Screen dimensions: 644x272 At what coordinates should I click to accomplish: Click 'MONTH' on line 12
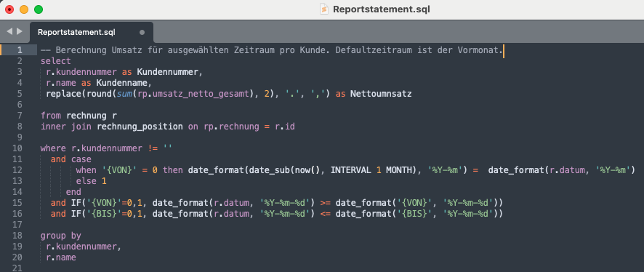point(398,169)
